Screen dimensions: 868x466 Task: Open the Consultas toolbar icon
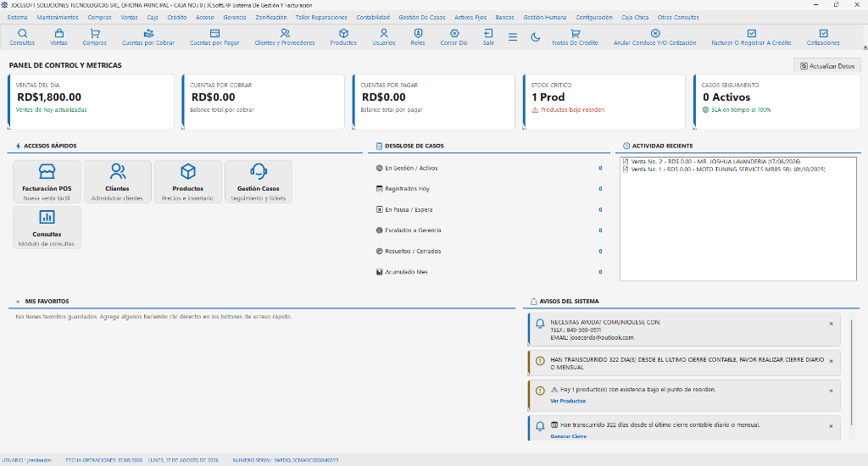[22, 37]
